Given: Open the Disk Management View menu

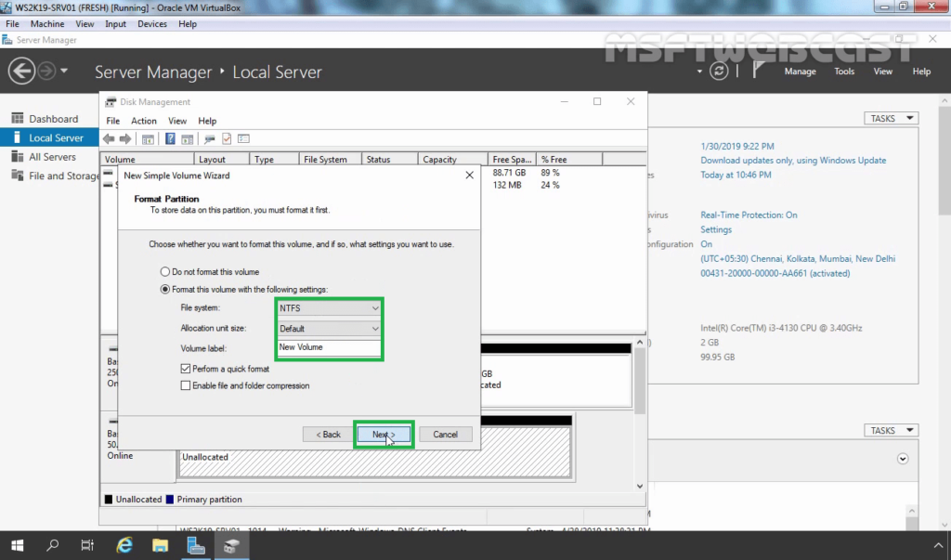Looking at the screenshot, I should point(177,121).
